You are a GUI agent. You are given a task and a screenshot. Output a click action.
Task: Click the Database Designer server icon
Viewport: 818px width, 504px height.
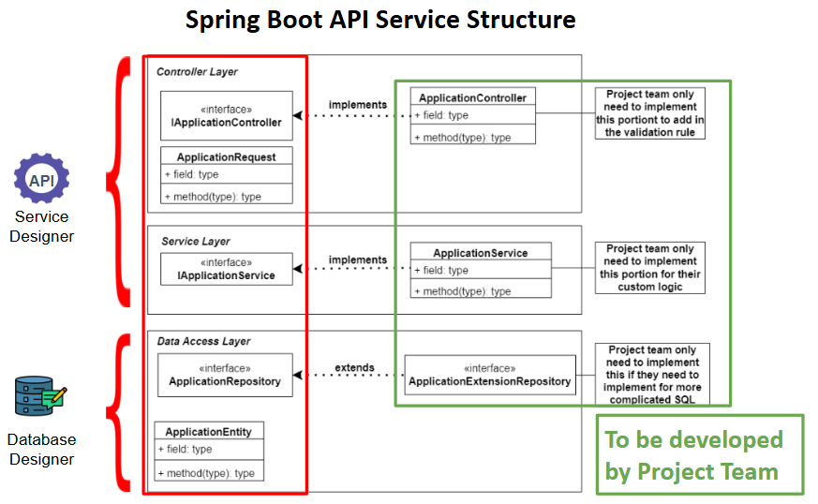[x=40, y=396]
